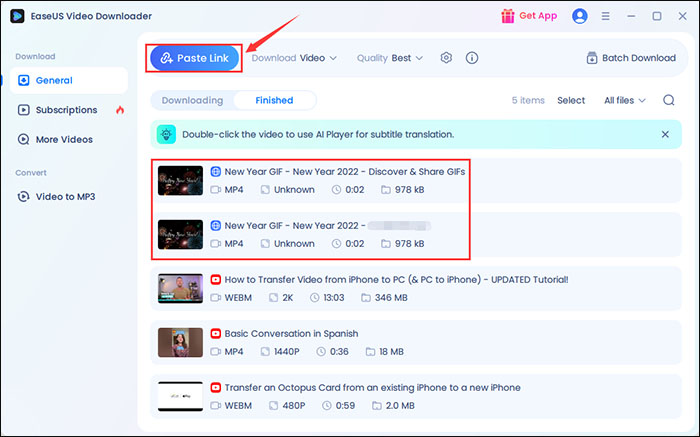
Task: Click the "5 items" count label
Action: (528, 100)
